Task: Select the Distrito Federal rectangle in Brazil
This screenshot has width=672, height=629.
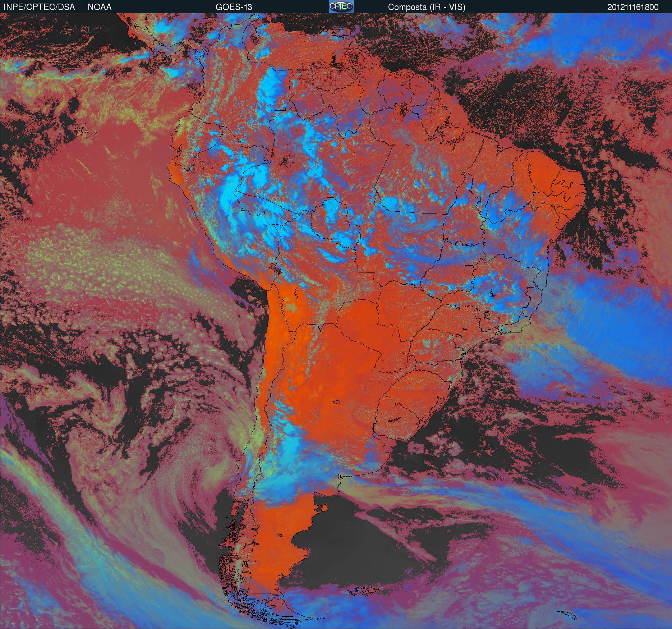Action: (x=469, y=267)
